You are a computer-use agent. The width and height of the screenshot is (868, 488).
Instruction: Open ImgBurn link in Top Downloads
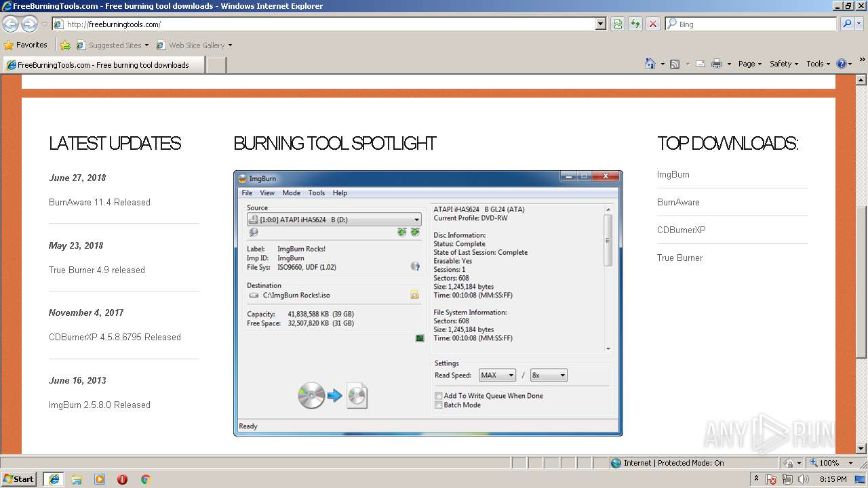coord(673,175)
